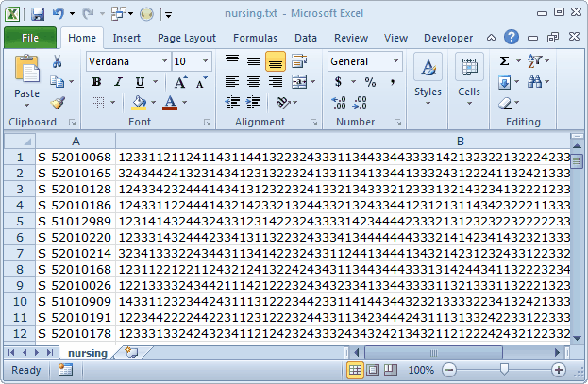Select the nursing sheet tab

[x=87, y=352]
